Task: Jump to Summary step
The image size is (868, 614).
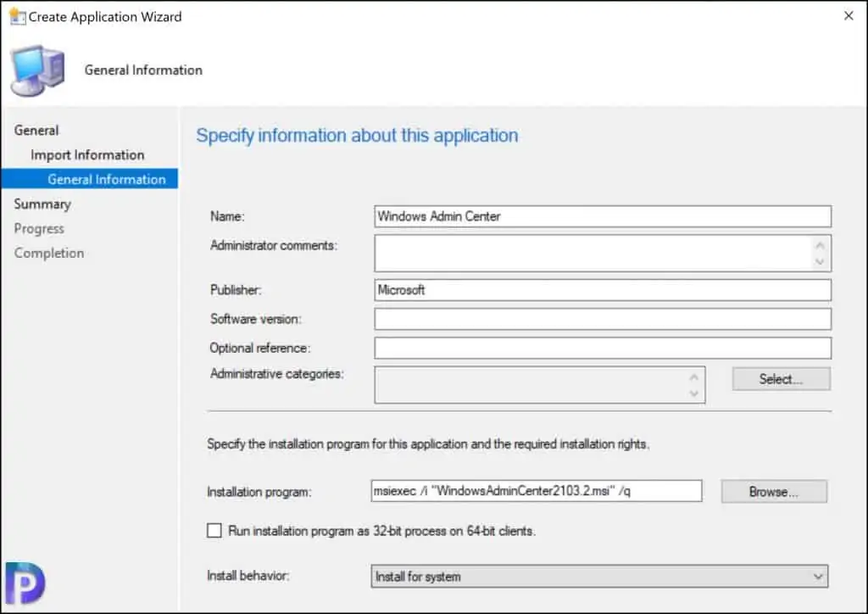Action: (x=42, y=204)
